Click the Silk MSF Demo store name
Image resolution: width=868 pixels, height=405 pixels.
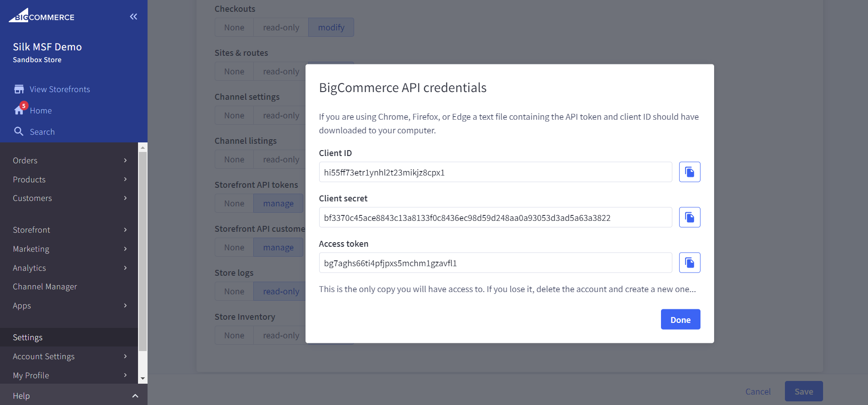click(47, 47)
